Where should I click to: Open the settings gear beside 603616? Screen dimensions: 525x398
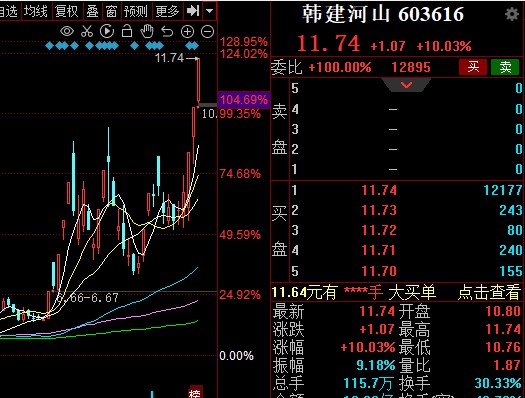click(512, 14)
